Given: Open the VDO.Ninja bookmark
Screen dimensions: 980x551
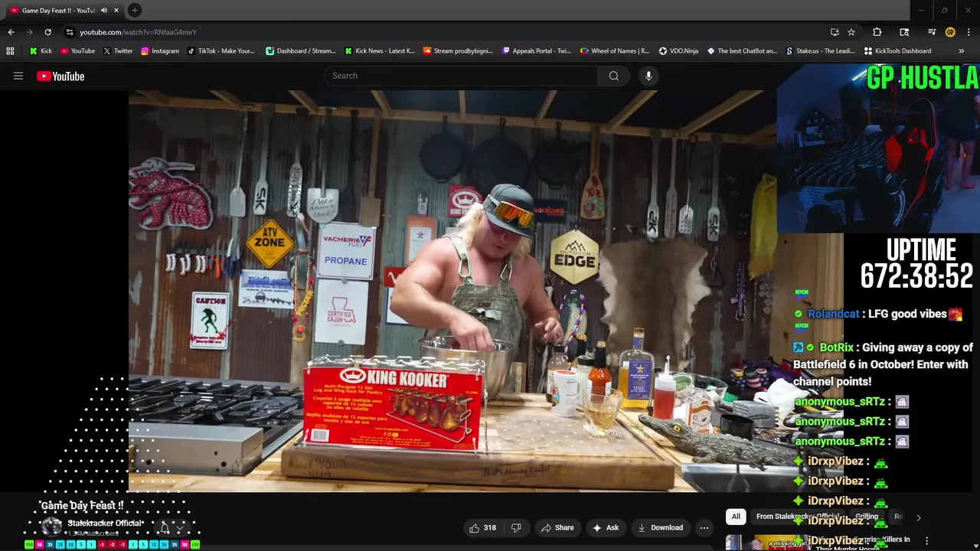Looking at the screenshot, I should [678, 51].
